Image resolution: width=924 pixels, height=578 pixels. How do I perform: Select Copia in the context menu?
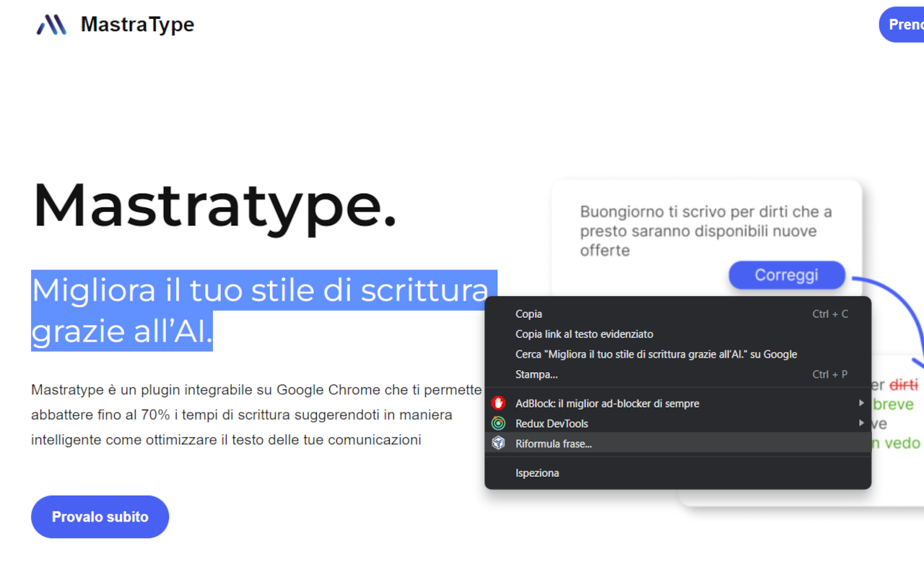pos(678,314)
